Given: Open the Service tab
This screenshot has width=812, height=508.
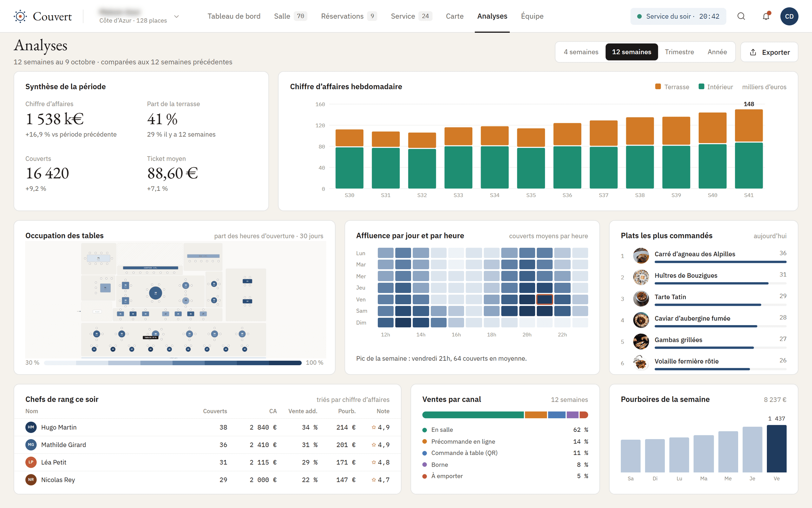Looking at the screenshot, I should pos(411,16).
